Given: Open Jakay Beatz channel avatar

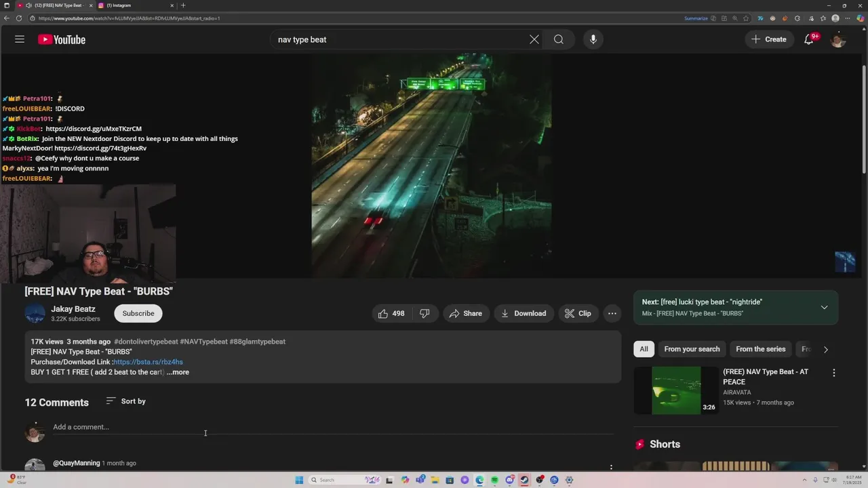Looking at the screenshot, I should coord(35,313).
